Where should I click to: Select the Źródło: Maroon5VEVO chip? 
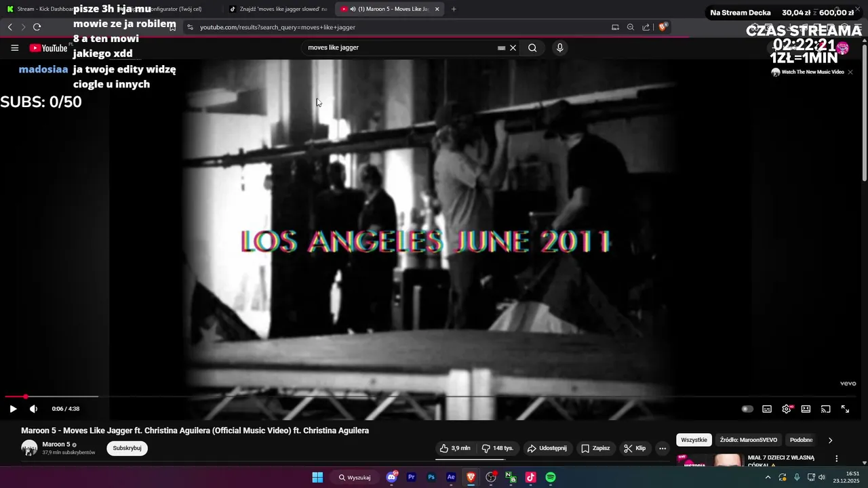pos(749,440)
